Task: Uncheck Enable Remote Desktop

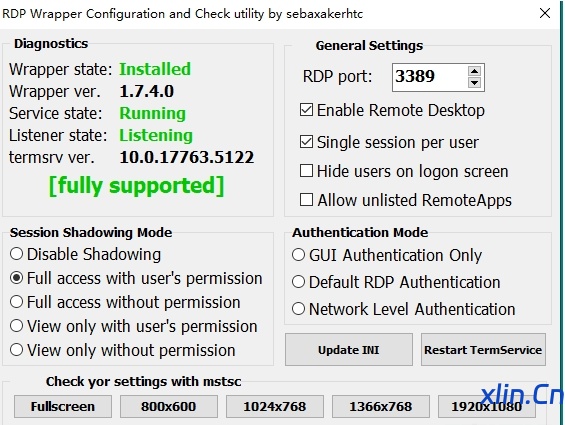Action: tap(306, 110)
